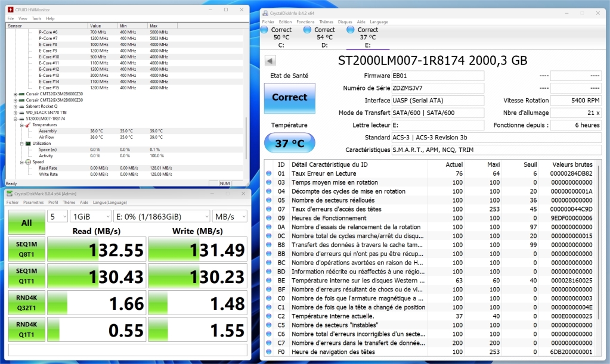Open Langue(Language) menu in CrystalDiskMark
Viewport: 610px width, 364px height.
click(110, 202)
